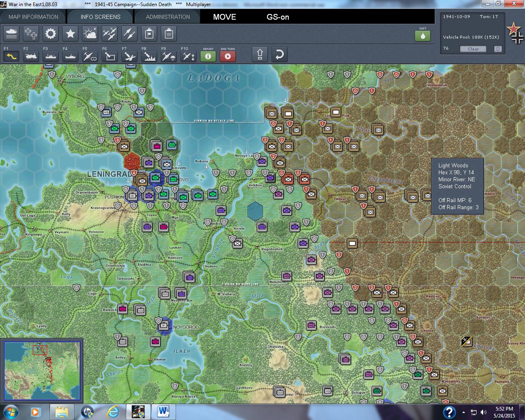Open Windows Explorer from the taskbar
The image size is (525, 420).
tap(62, 411)
